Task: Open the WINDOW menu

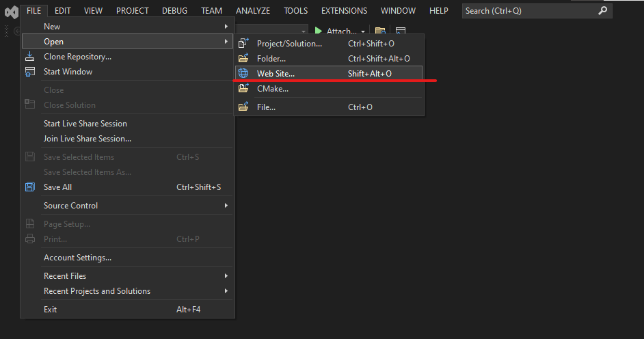Action: pyautogui.click(x=398, y=11)
